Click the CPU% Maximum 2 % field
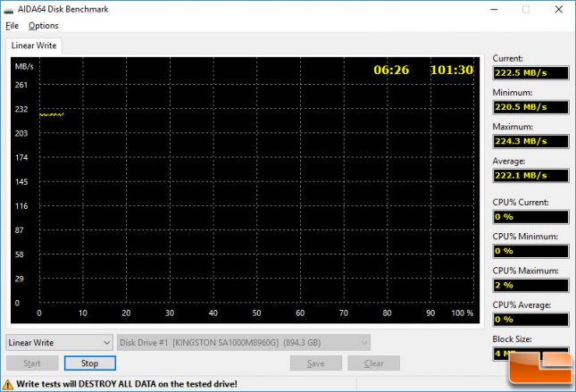 pyautogui.click(x=530, y=285)
